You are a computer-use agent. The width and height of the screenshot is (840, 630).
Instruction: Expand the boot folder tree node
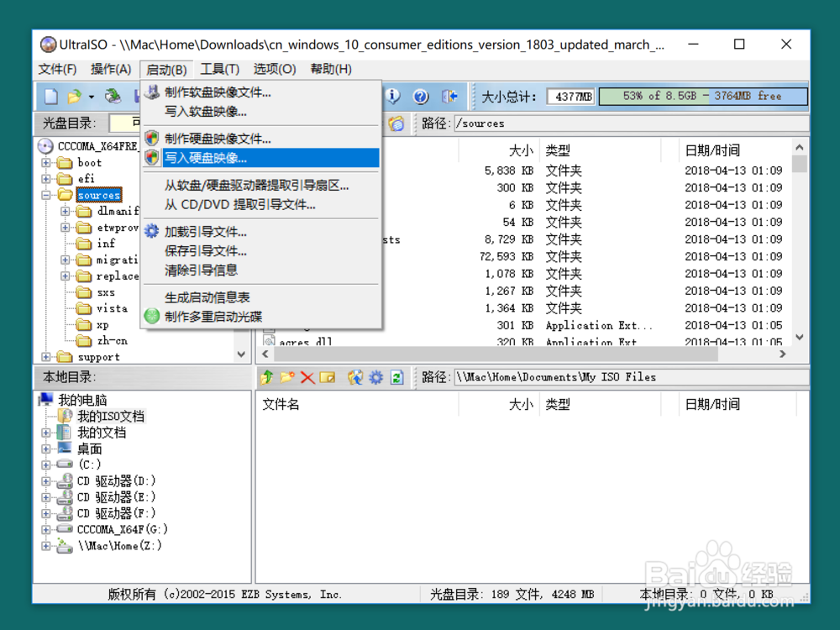pyautogui.click(x=46, y=162)
